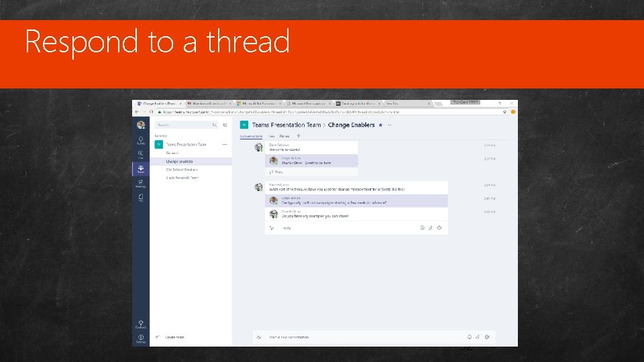This screenshot has height=362, width=644.
Task: Click the browser reload button
Action: click(151, 112)
